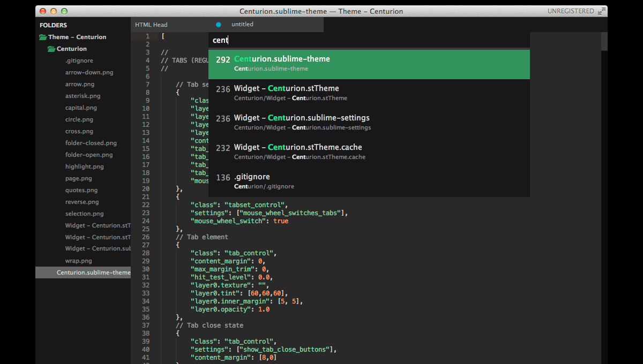Click the Goto Anything field containing "cent"

(369, 40)
